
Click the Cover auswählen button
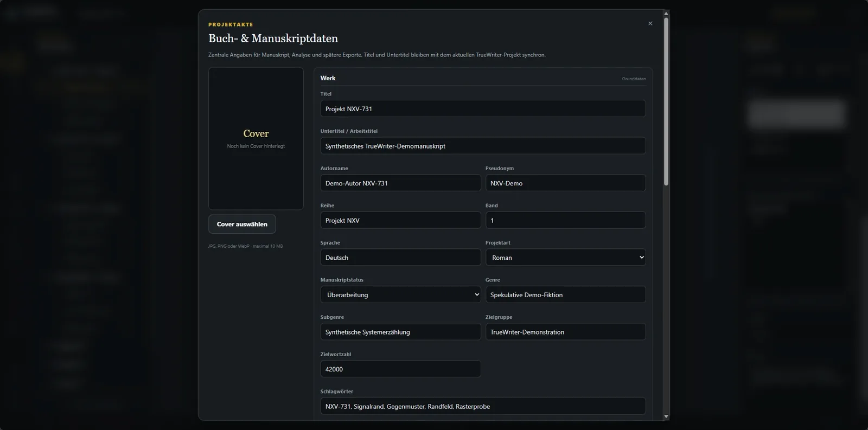242,224
